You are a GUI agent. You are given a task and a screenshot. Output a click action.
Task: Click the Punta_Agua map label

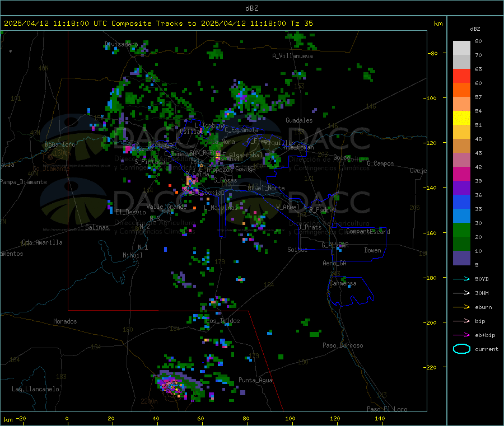[x=255, y=380]
